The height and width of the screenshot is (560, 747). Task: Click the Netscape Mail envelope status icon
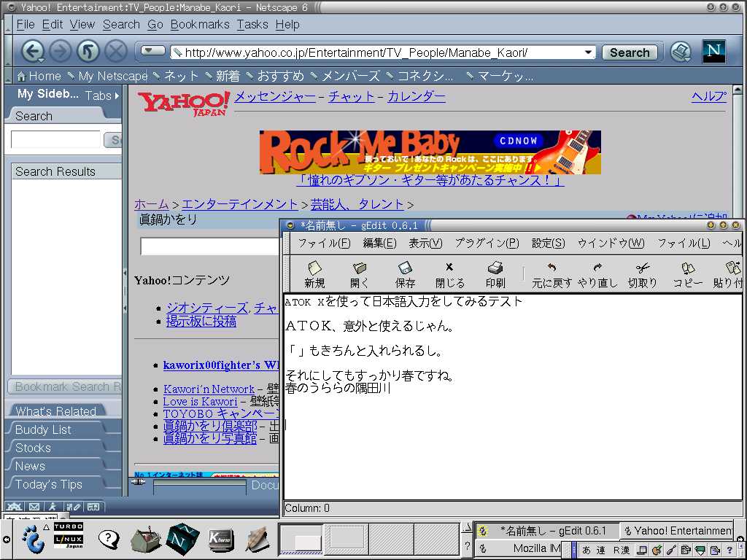pyautogui.click(x=34, y=507)
